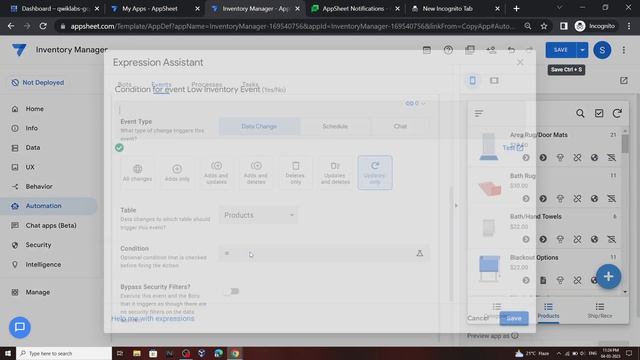Open the Behavior section
This screenshot has width=640, height=360.
point(39,187)
